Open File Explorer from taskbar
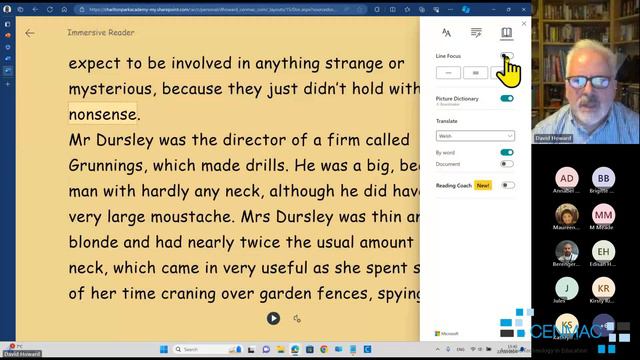Image resolution: width=640 pixels, height=360 pixels. 280,349
